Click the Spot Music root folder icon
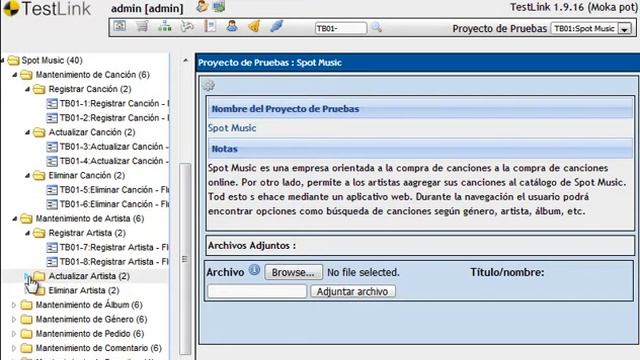This screenshot has width=640, height=360. [13, 60]
